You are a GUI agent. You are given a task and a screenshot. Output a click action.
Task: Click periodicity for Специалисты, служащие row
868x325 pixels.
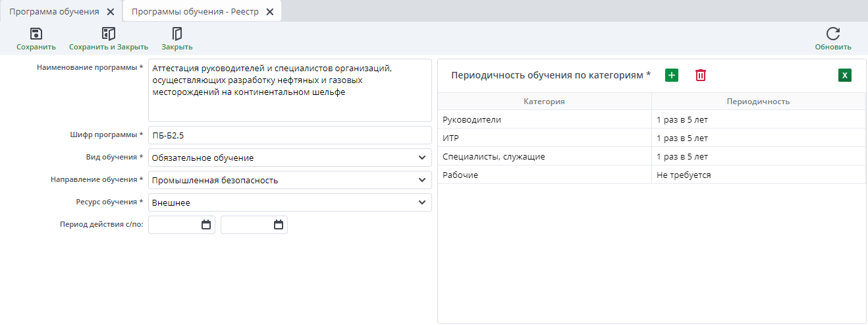tap(758, 156)
